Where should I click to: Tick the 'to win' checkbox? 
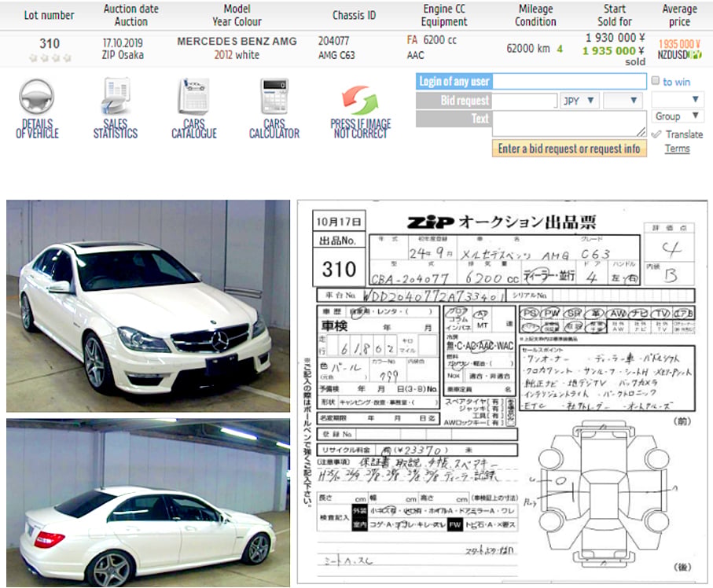pyautogui.click(x=656, y=80)
